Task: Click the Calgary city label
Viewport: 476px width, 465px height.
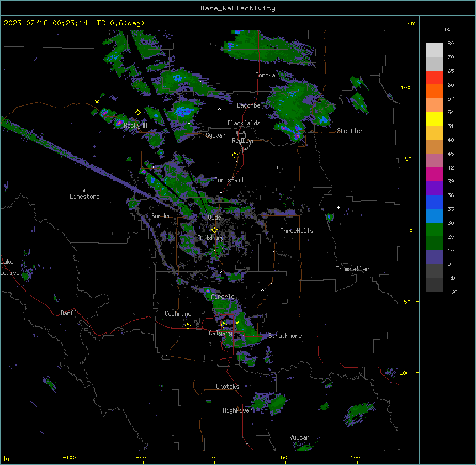Action: [x=221, y=333]
